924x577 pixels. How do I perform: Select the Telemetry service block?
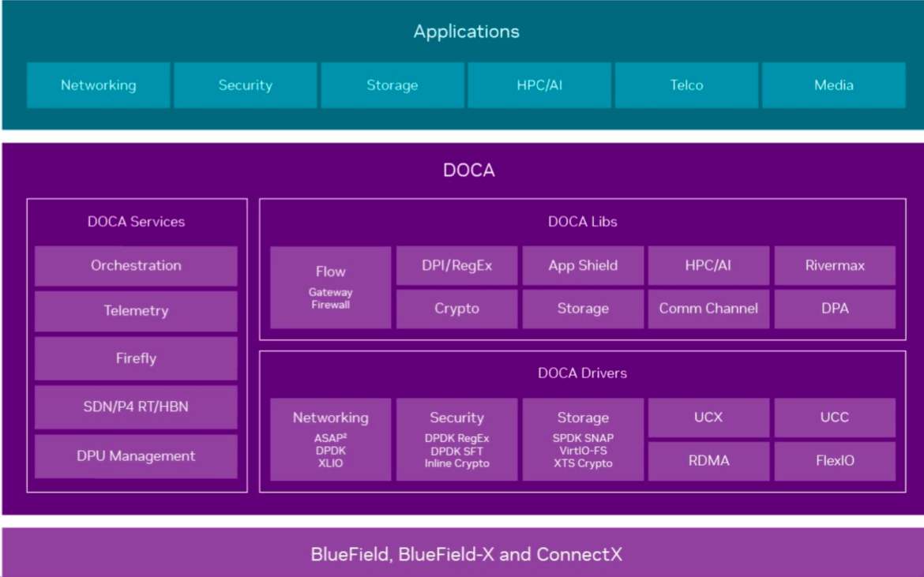tap(136, 312)
